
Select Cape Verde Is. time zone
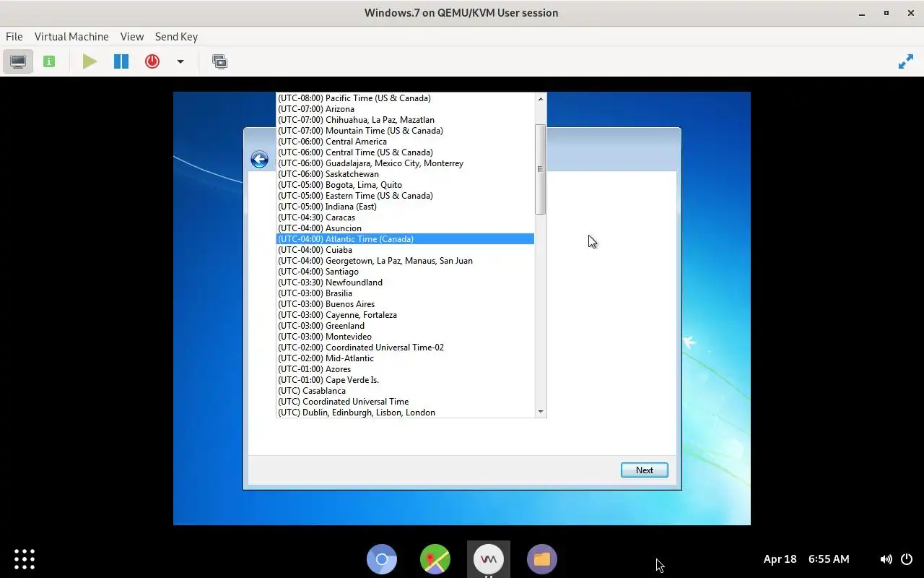[x=405, y=379]
